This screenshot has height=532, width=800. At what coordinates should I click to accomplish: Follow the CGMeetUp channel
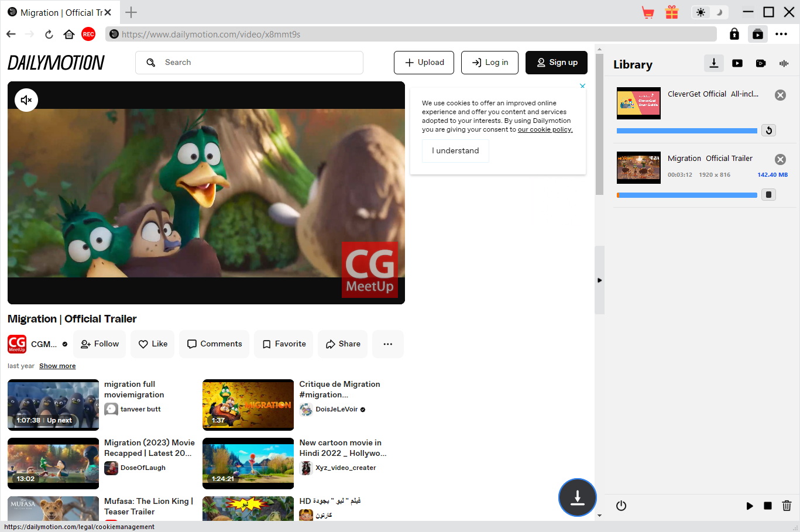99,344
